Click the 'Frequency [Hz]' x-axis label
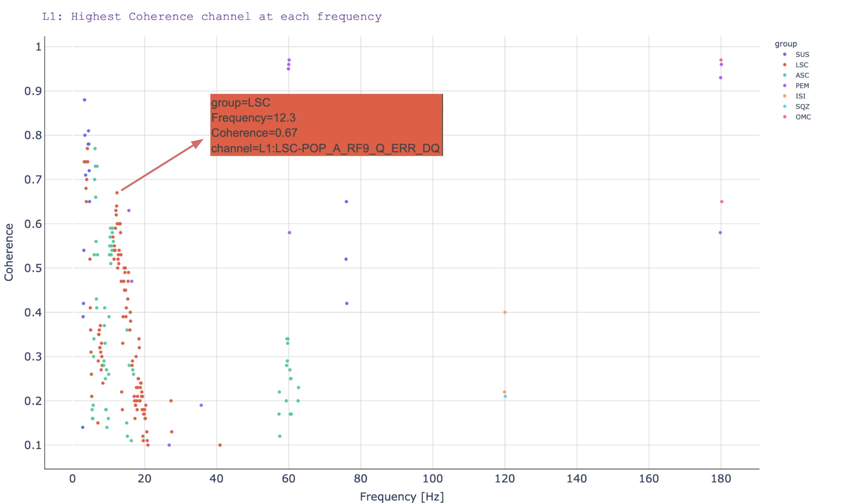 402,497
